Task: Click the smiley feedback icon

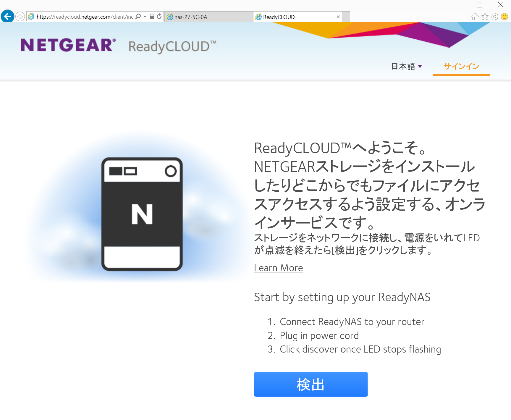Action: pyautogui.click(x=504, y=17)
